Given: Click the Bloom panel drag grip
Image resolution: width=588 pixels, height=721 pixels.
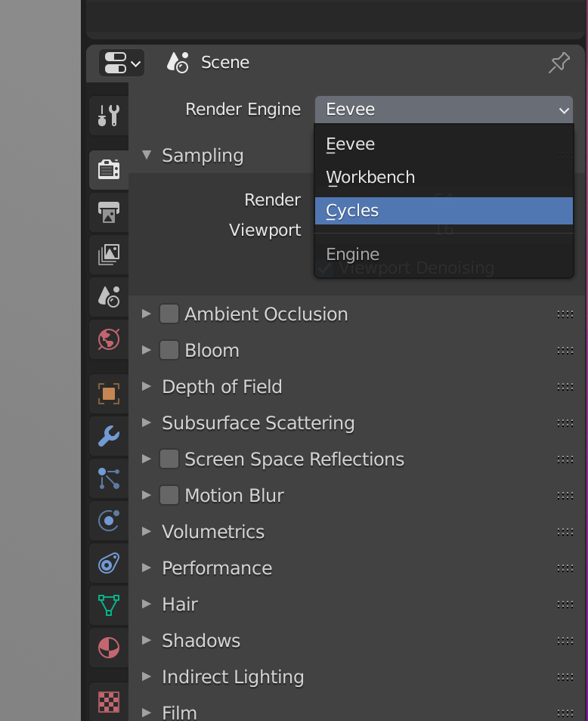Looking at the screenshot, I should [565, 351].
